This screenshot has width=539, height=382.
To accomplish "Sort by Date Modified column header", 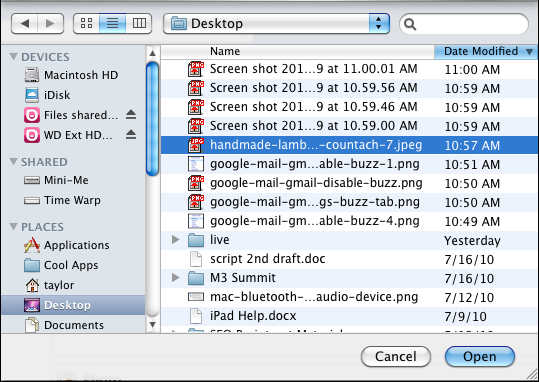I will tap(486, 51).
